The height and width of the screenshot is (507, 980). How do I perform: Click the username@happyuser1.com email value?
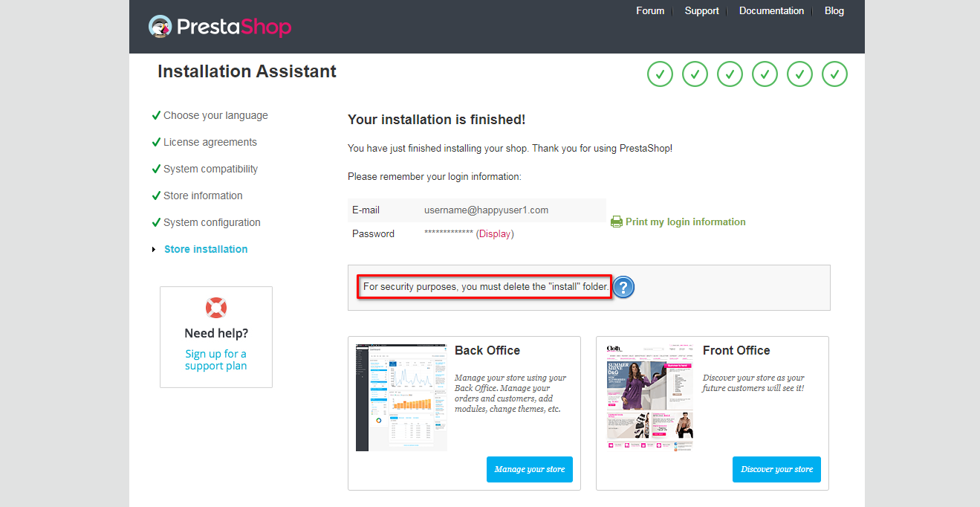click(x=486, y=210)
